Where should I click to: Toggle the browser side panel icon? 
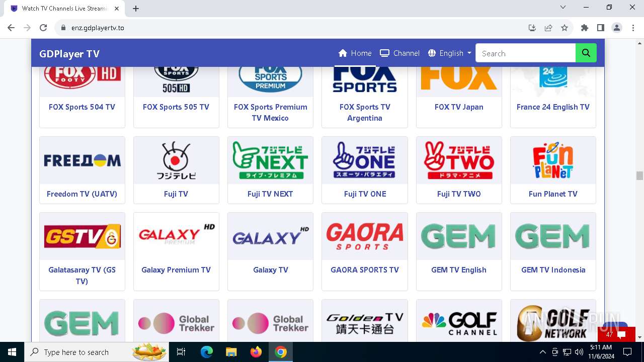click(601, 28)
